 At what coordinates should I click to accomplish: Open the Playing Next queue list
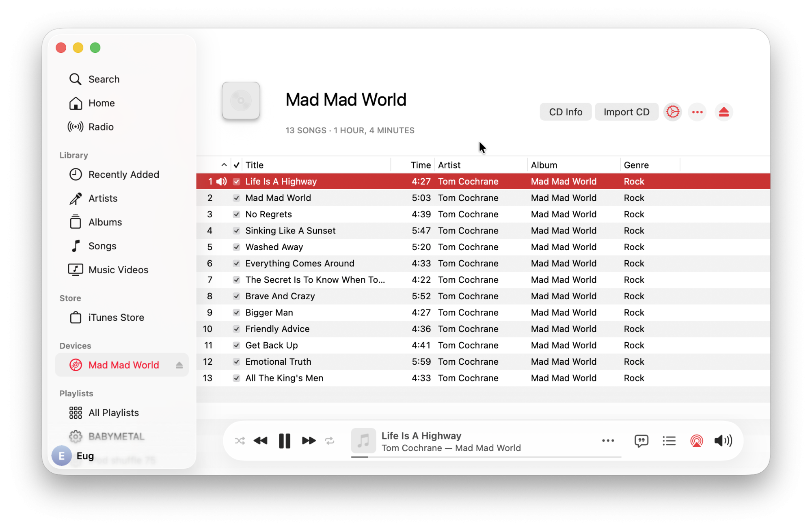[x=669, y=441]
